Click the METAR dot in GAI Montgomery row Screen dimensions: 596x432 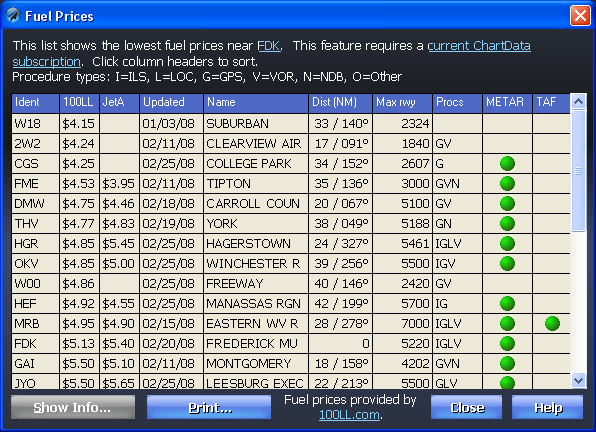pos(507,364)
